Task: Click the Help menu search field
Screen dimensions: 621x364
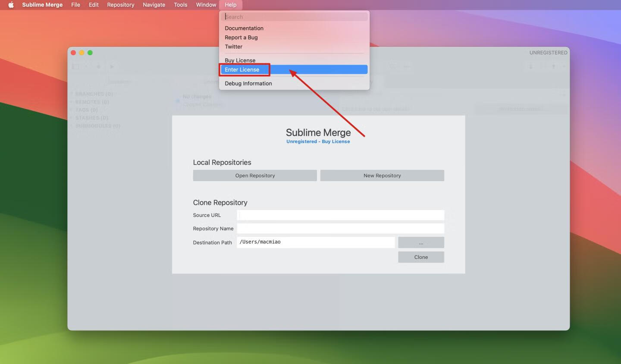Action: click(295, 17)
